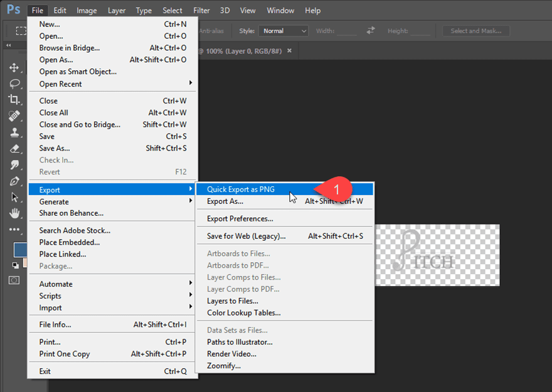The width and height of the screenshot is (552, 392).
Task: Select the Lasso tool
Action: pyautogui.click(x=14, y=83)
